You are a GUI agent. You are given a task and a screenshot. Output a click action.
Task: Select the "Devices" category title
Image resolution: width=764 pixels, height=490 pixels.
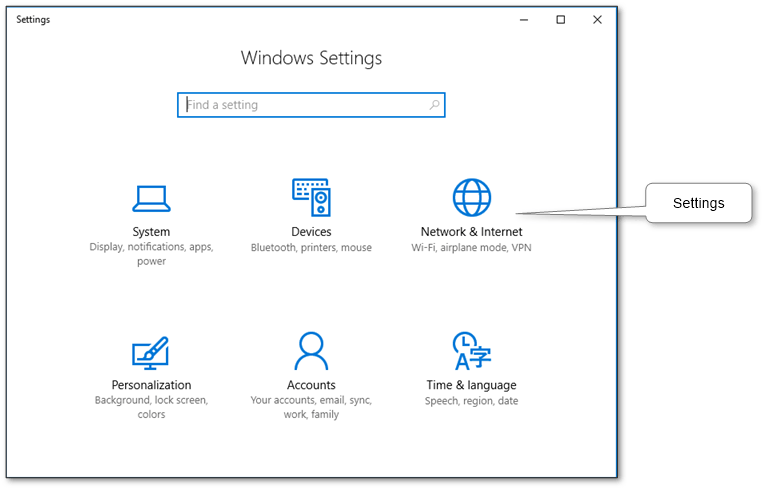point(311,232)
